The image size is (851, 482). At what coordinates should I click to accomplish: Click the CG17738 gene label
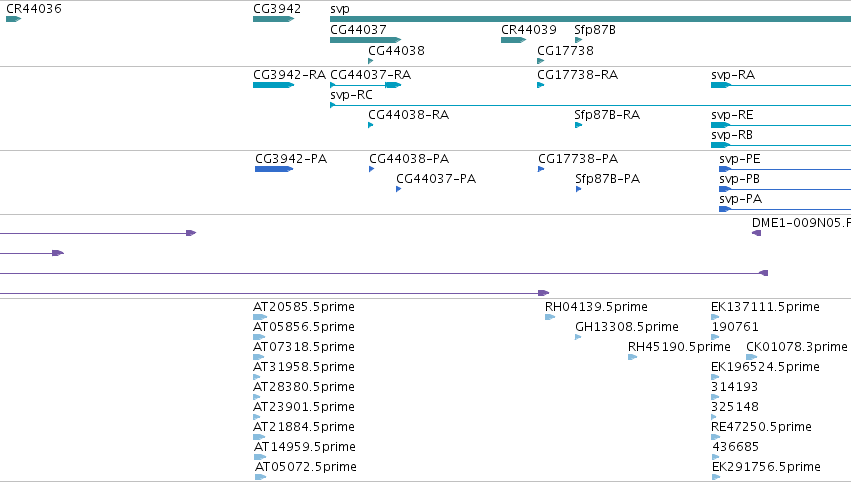pyautogui.click(x=565, y=50)
